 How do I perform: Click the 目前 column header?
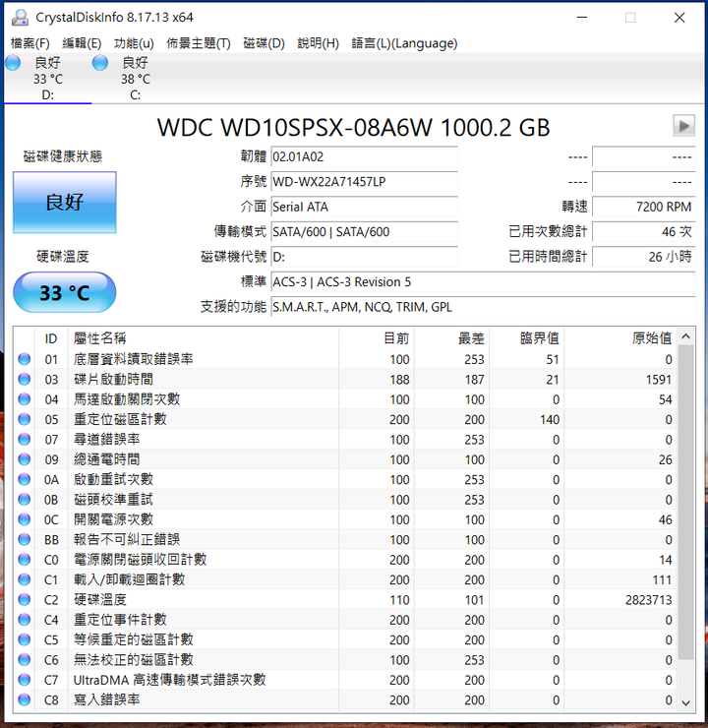[377, 338]
